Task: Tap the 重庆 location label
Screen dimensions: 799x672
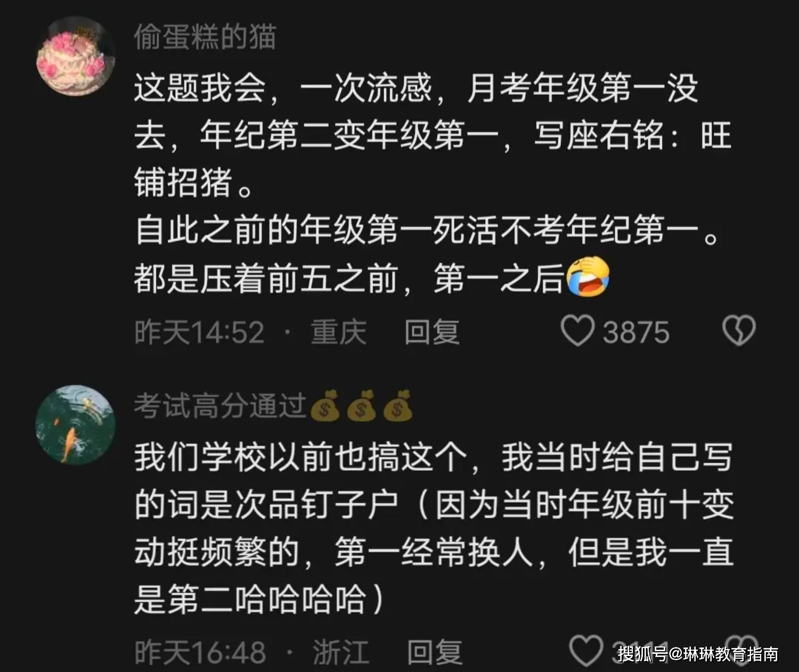Action: coord(338,332)
